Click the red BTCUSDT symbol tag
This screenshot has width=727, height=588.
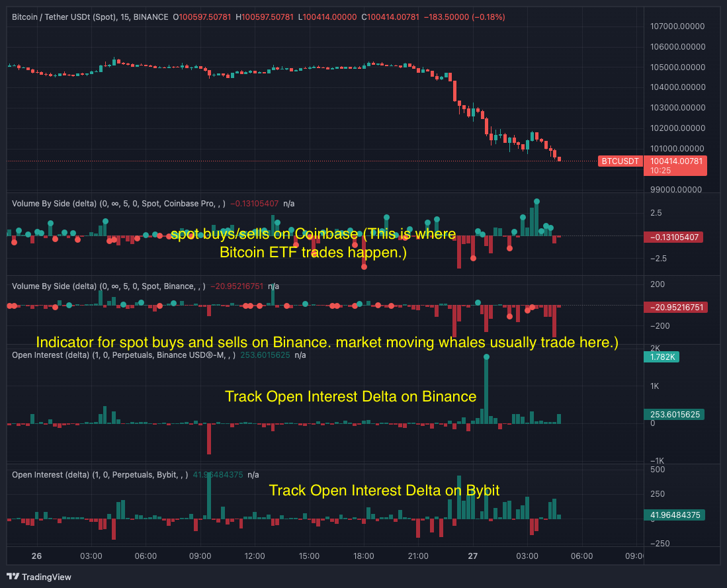(x=620, y=161)
